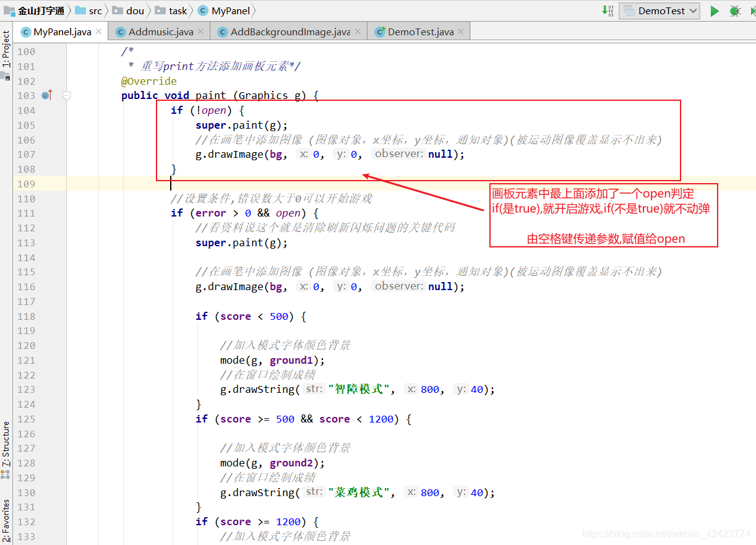Screen dimensions: 756x545
Task: Start debugging with the green bug icon
Action: pos(735,11)
